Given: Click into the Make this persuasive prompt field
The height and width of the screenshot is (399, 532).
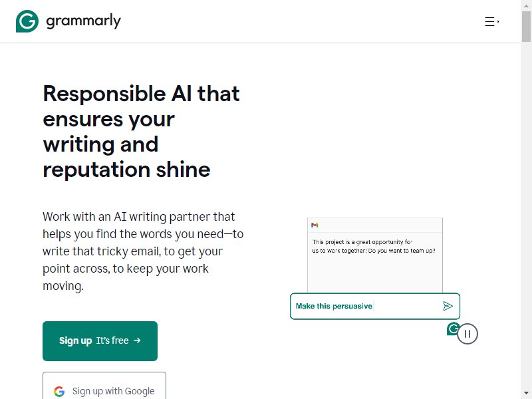Looking at the screenshot, I should pyautogui.click(x=375, y=306).
